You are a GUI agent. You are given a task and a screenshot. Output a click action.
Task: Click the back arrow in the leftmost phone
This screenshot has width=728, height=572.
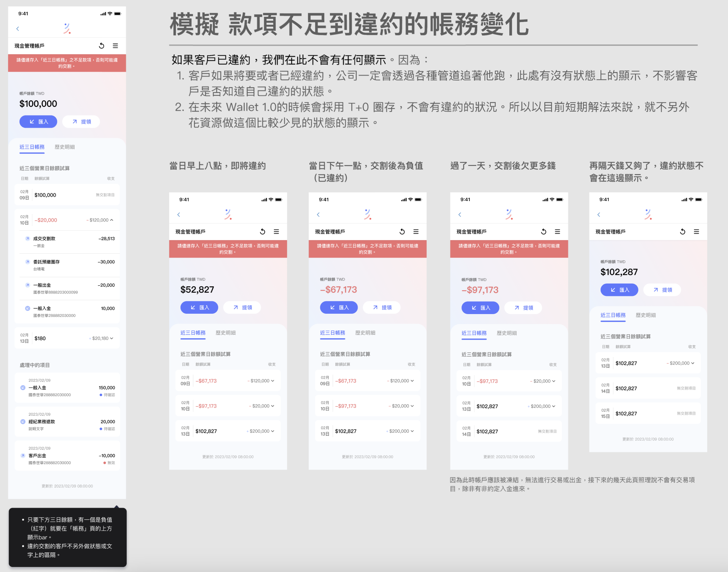[x=18, y=29]
